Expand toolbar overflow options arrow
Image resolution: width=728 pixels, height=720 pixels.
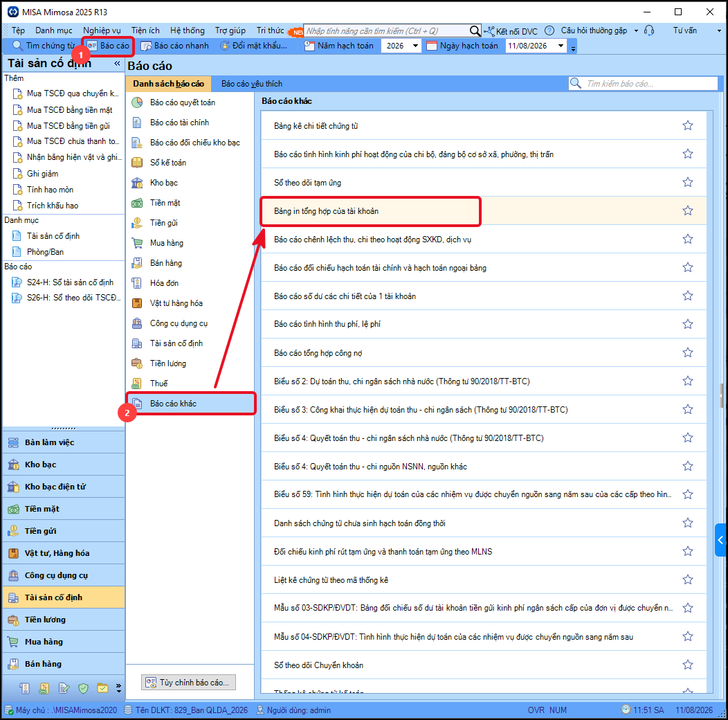click(x=574, y=48)
